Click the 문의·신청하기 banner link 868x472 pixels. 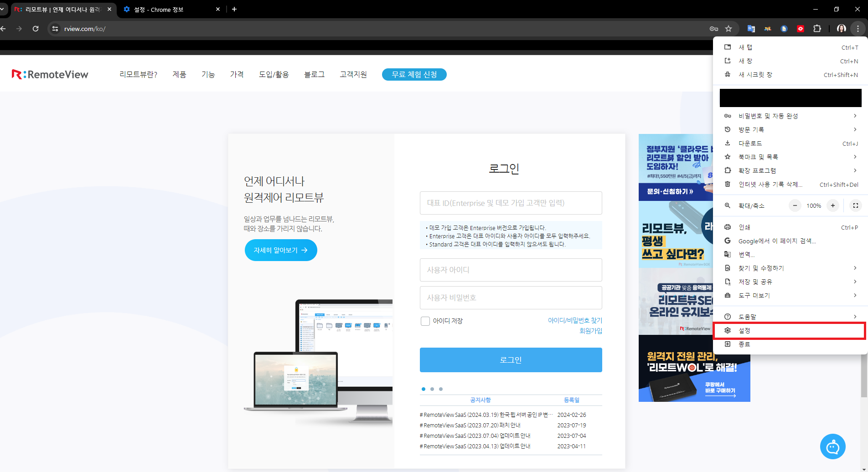(x=670, y=191)
